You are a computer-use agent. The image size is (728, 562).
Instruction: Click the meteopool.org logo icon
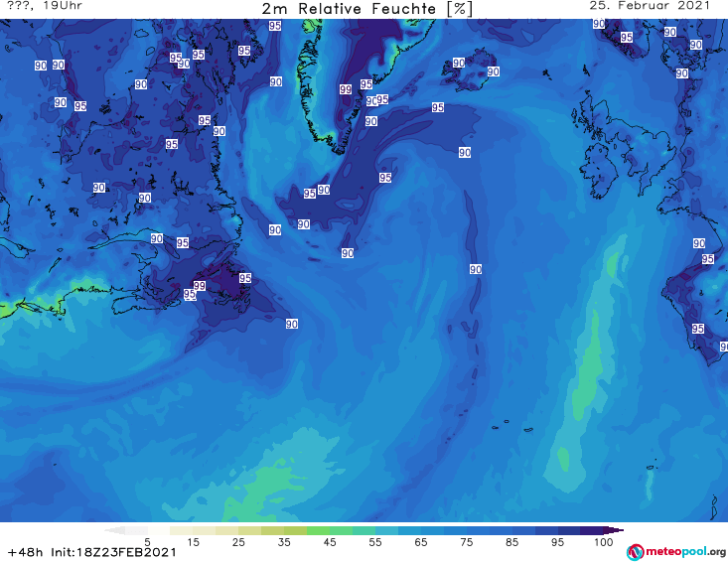(635, 552)
